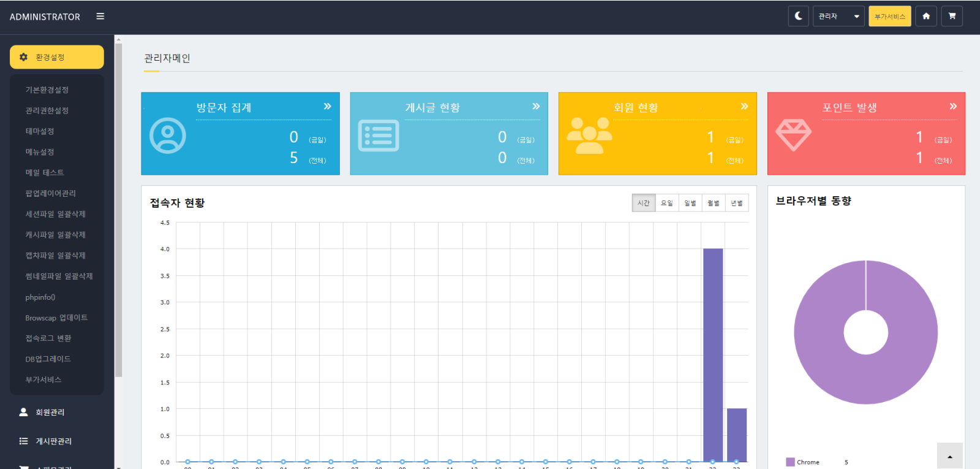The image size is (980, 469).
Task: Go to homepage via the house icon
Action: coord(926,17)
